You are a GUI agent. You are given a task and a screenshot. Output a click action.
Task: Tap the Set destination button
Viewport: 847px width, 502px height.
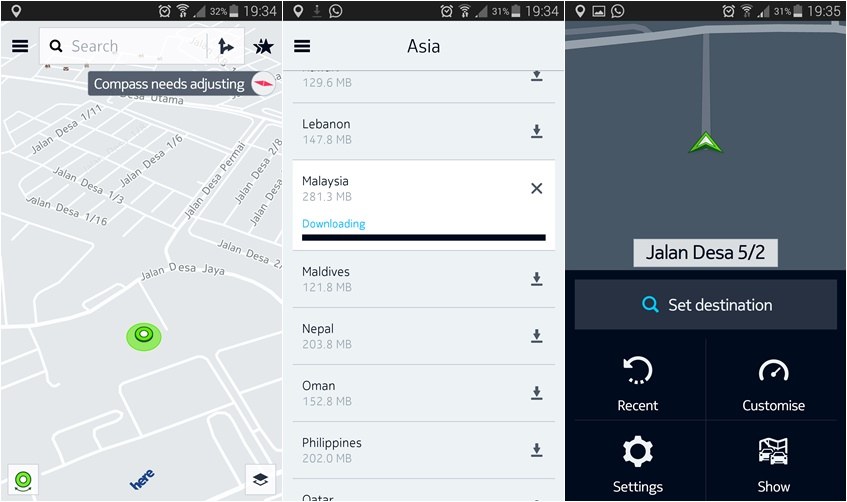(x=705, y=305)
